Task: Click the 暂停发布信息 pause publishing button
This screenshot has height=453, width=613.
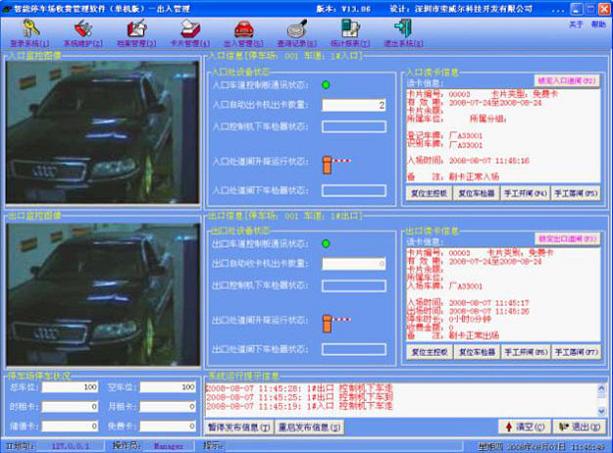Action: coord(238,426)
